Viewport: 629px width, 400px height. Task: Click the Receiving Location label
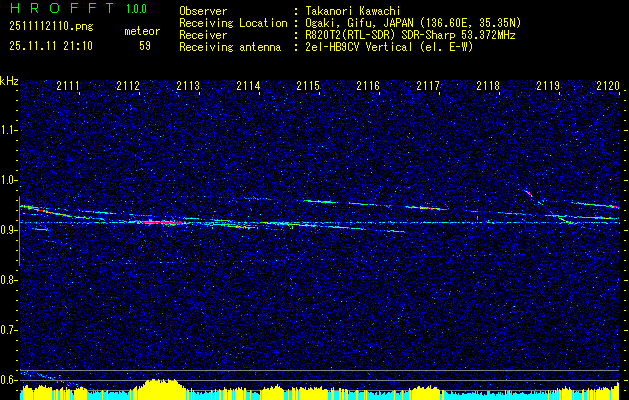pyautogui.click(x=233, y=23)
